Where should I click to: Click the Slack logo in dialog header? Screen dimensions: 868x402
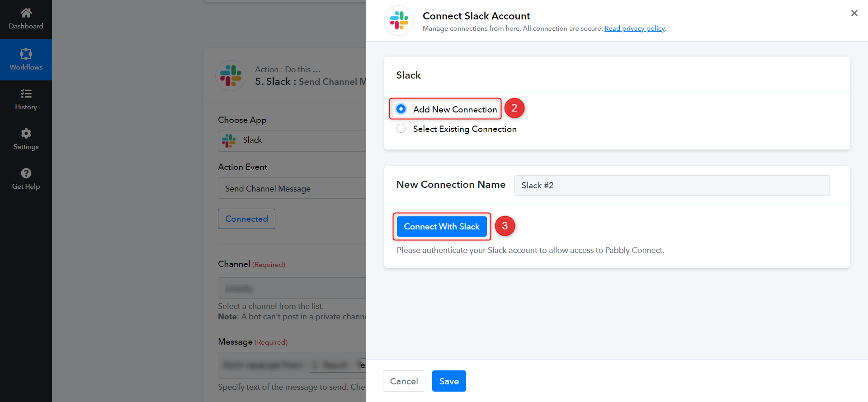(399, 21)
